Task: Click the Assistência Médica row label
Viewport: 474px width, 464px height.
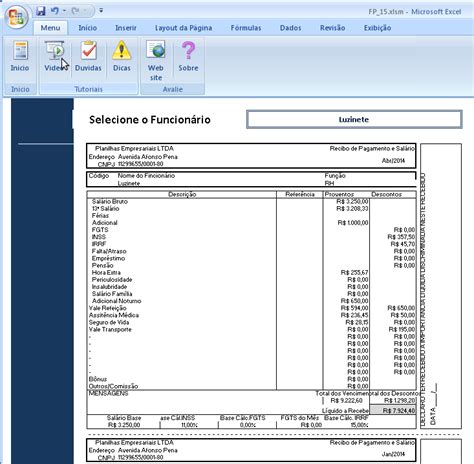Action: tap(114, 315)
